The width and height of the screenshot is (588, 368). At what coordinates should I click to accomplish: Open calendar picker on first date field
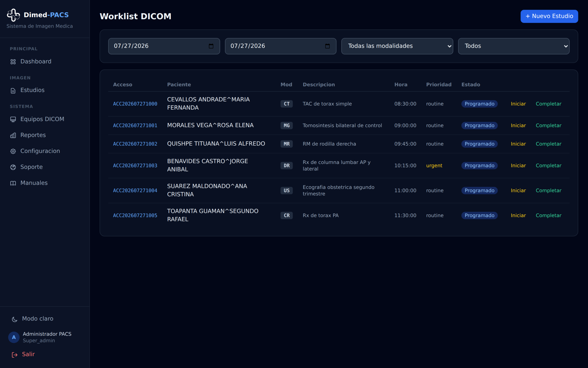click(x=211, y=46)
